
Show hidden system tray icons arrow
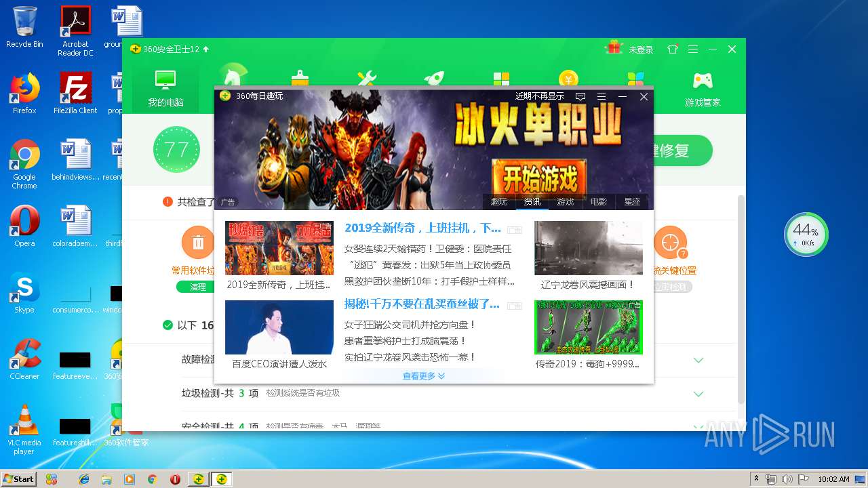[756, 479]
